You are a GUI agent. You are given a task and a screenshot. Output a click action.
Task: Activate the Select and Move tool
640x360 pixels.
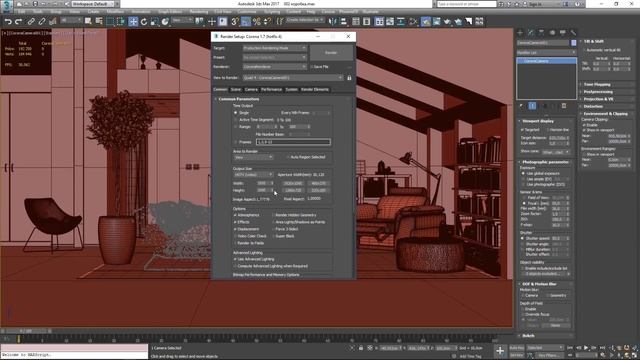[x=133, y=21]
